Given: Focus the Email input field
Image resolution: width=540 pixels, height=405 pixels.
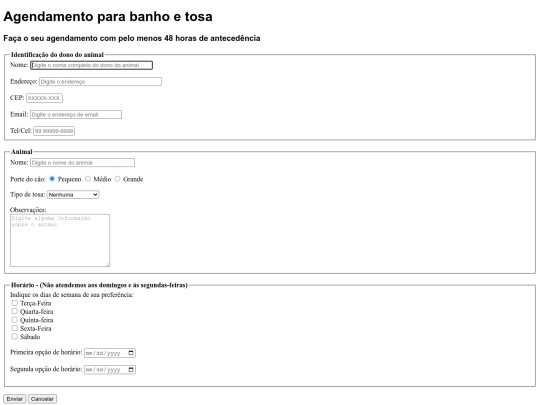Looking at the screenshot, I should (76, 114).
